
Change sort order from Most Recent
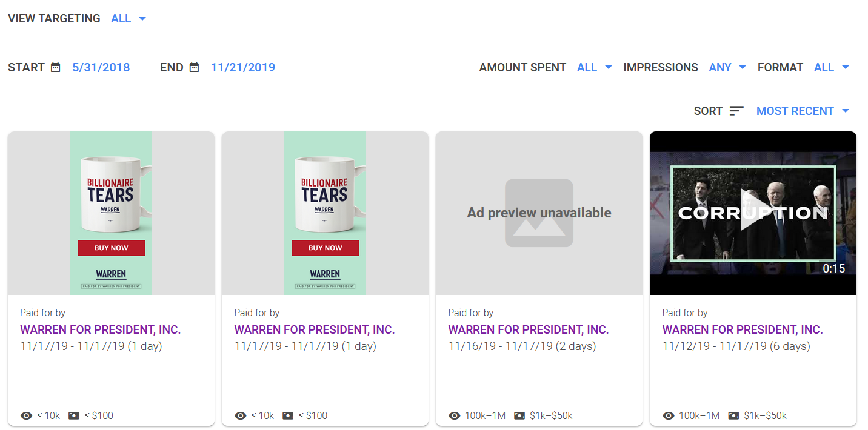803,111
